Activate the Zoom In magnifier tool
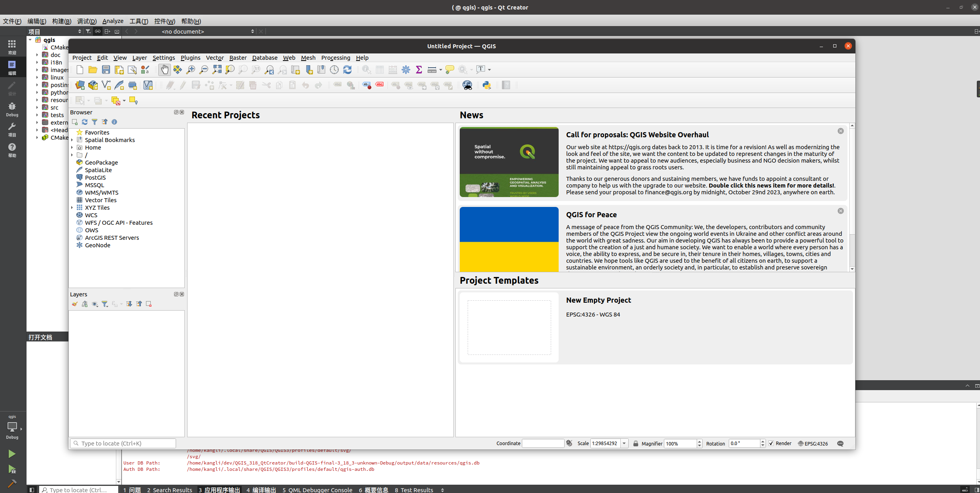980x493 pixels. [191, 70]
